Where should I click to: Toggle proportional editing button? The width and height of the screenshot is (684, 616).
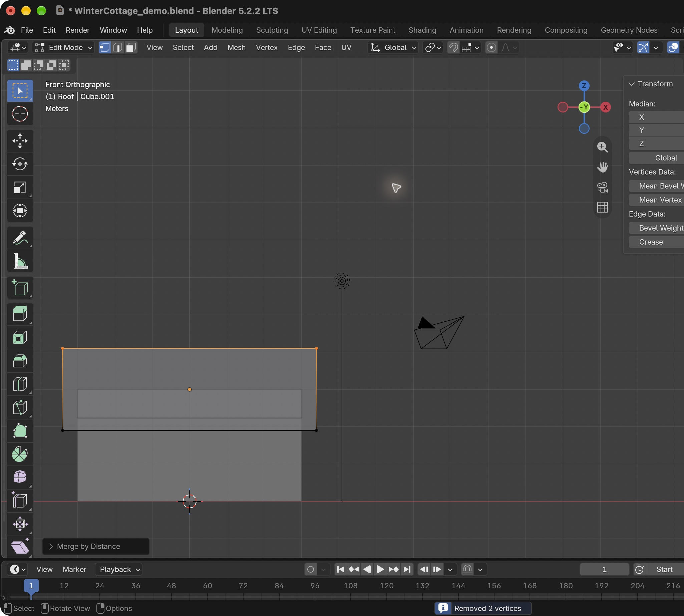491,47
